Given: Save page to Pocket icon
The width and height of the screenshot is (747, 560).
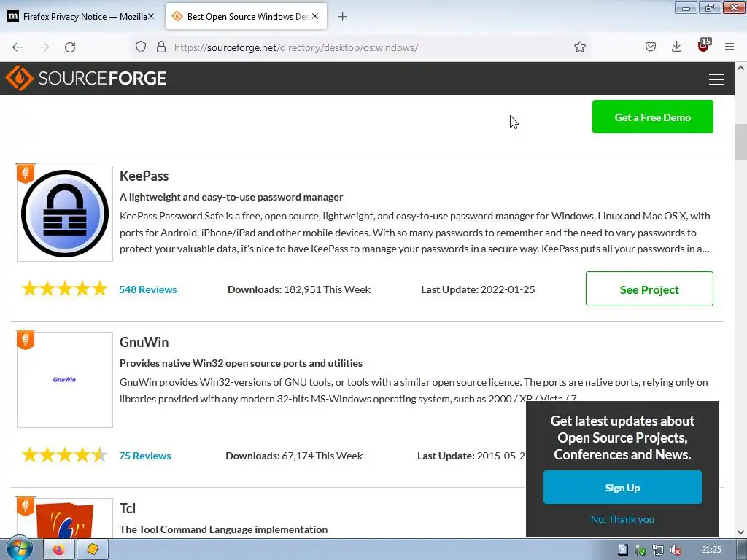Looking at the screenshot, I should click(650, 47).
